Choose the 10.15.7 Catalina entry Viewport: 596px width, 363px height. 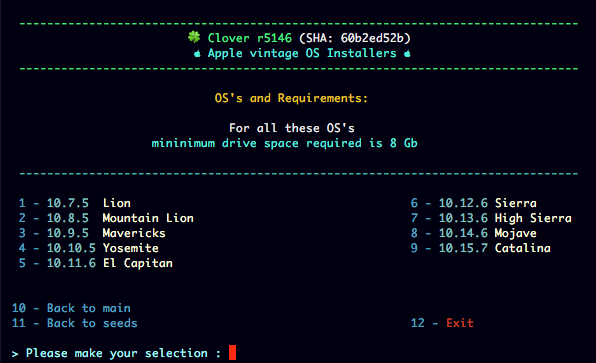481,248
